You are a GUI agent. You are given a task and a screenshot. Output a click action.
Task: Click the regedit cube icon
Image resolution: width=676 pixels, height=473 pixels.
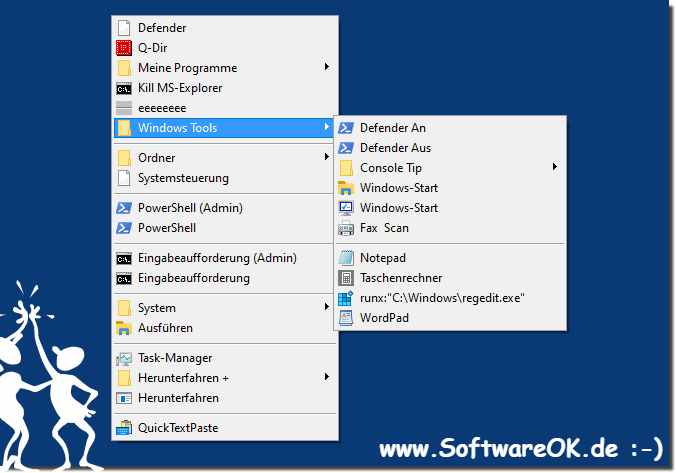tap(346, 298)
